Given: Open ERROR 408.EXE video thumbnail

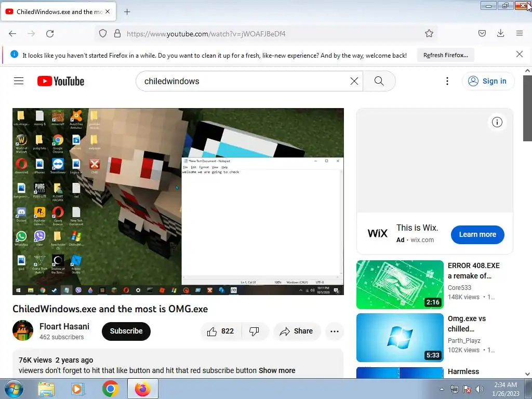Looking at the screenshot, I should point(400,284).
